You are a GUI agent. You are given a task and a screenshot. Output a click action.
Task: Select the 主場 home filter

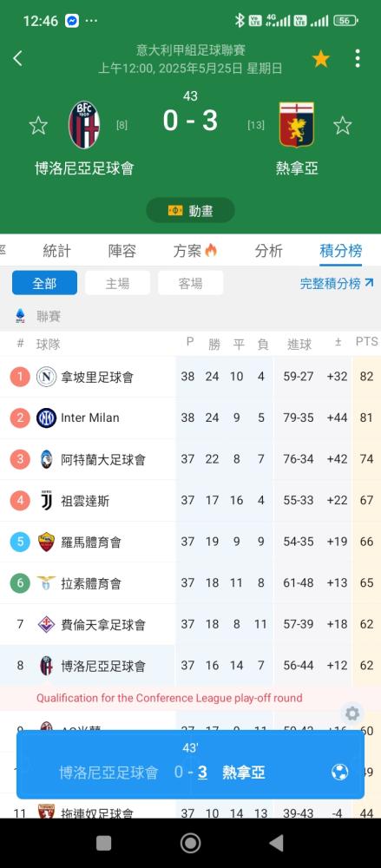tap(117, 283)
